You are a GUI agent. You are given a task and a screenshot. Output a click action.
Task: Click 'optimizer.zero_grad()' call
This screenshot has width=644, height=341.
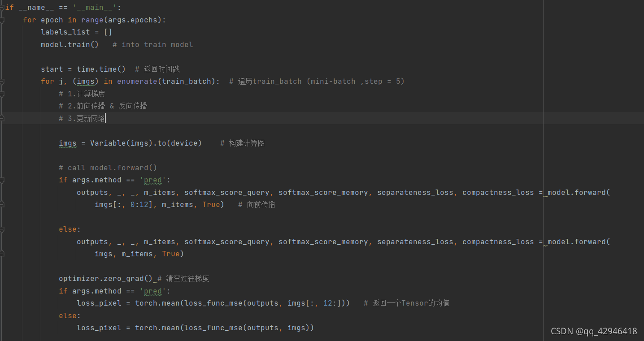[x=106, y=279]
